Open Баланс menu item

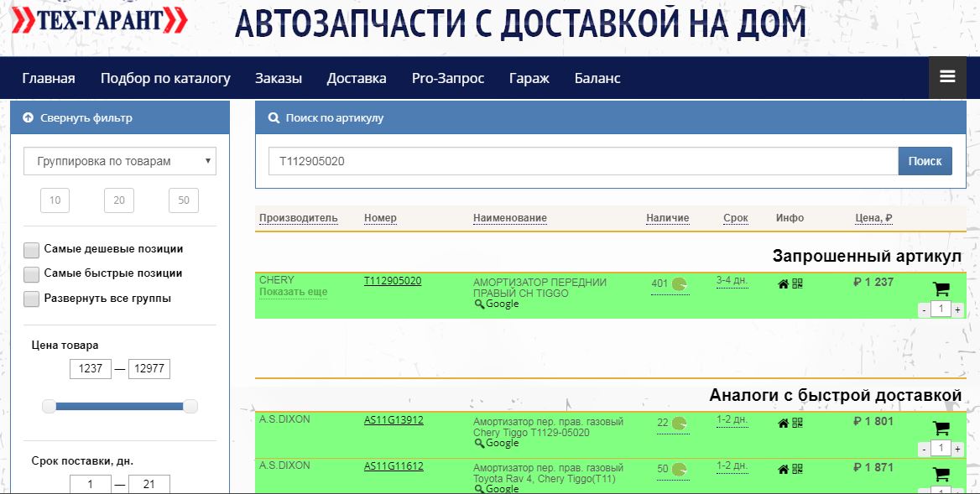coord(597,78)
